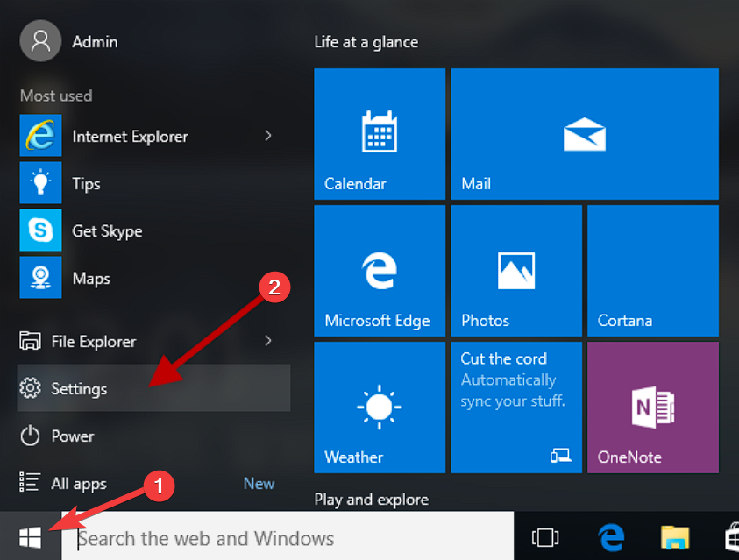Launch the OneNote tile

pyautogui.click(x=652, y=408)
